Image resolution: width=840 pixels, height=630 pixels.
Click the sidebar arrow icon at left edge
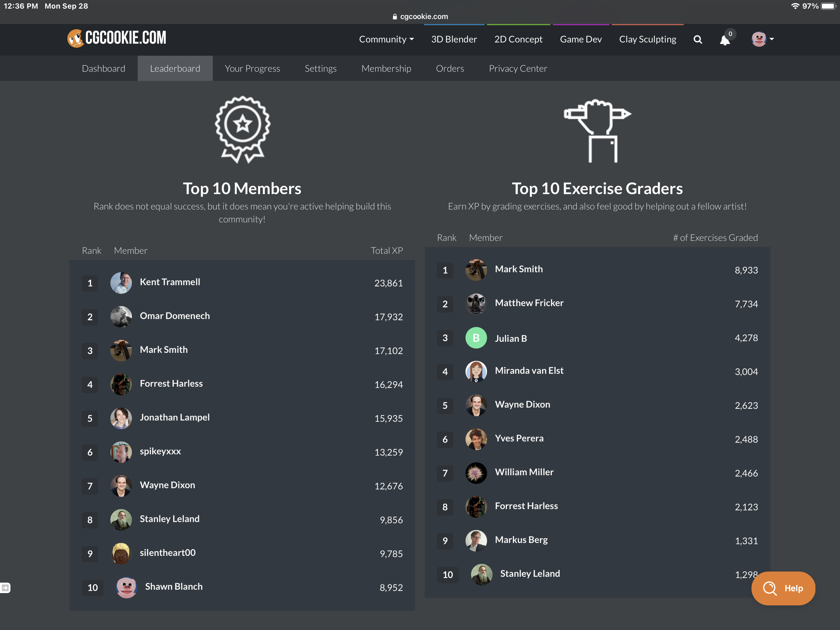click(x=5, y=588)
